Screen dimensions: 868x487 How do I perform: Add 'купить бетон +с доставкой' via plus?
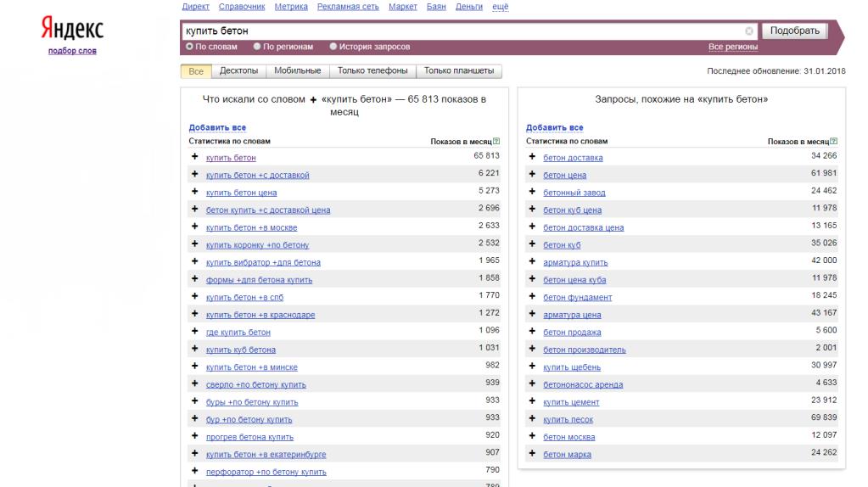click(x=195, y=174)
